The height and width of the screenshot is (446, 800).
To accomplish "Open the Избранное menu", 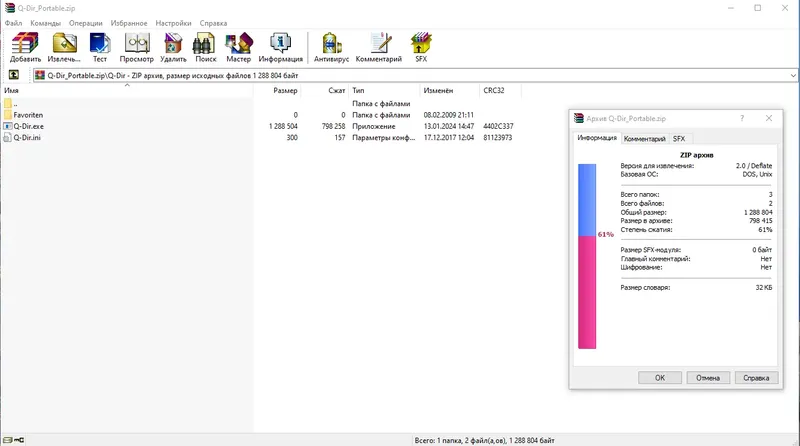I will click(129, 23).
